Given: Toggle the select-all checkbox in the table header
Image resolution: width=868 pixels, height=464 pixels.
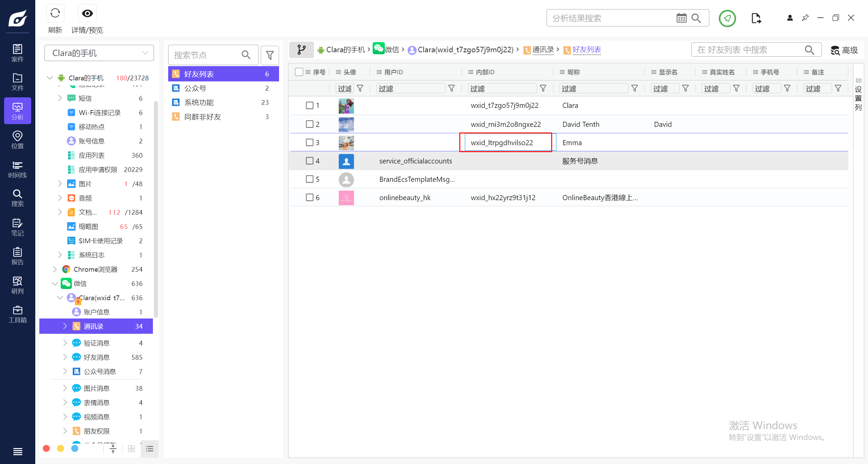Looking at the screenshot, I should click(299, 72).
